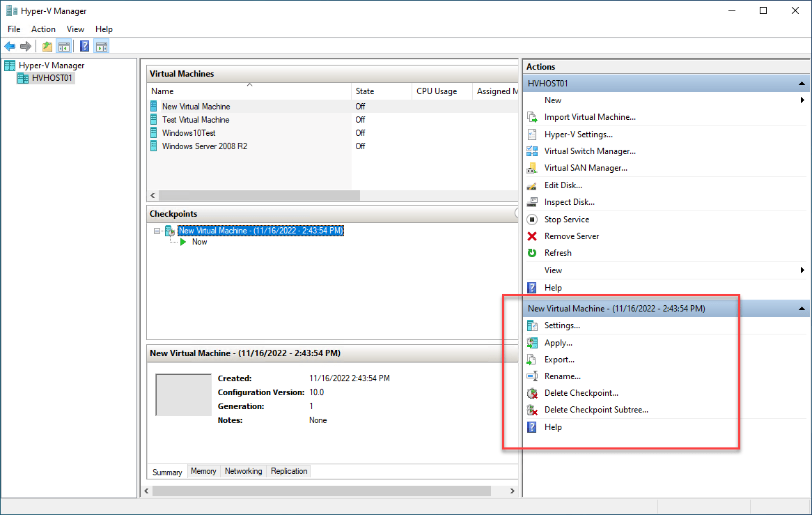The image size is (812, 515).
Task: Toggle the Show/Hide Action Pane toolbar icon
Action: [102, 47]
